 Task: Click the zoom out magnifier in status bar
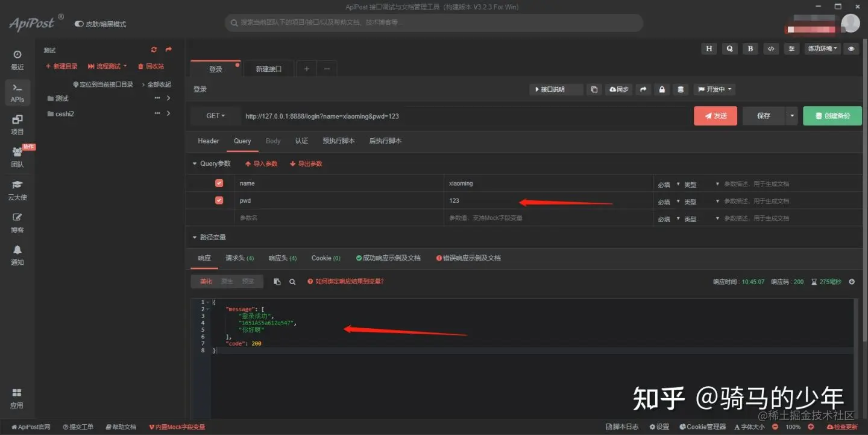pyautogui.click(x=776, y=427)
